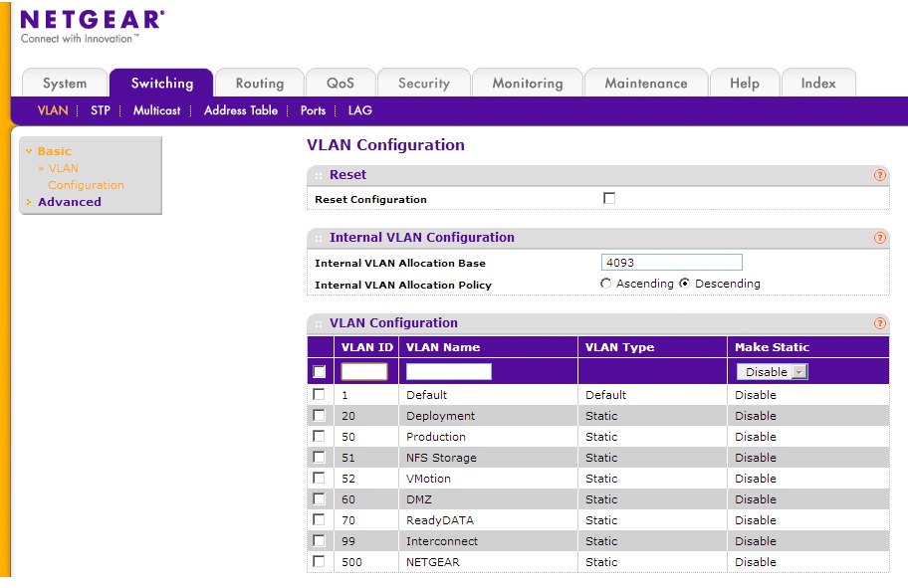Select the Ports submenu item
Viewport: 908px width, 588px height.
313,110
